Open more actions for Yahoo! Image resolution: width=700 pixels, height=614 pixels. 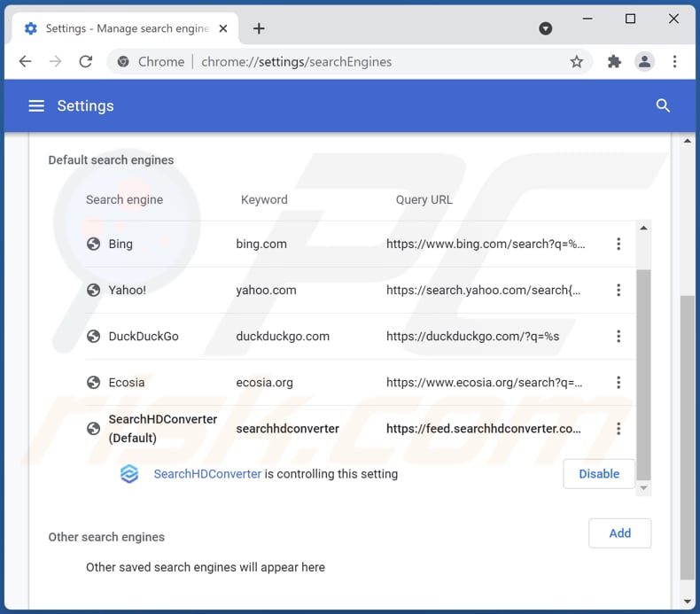618,291
